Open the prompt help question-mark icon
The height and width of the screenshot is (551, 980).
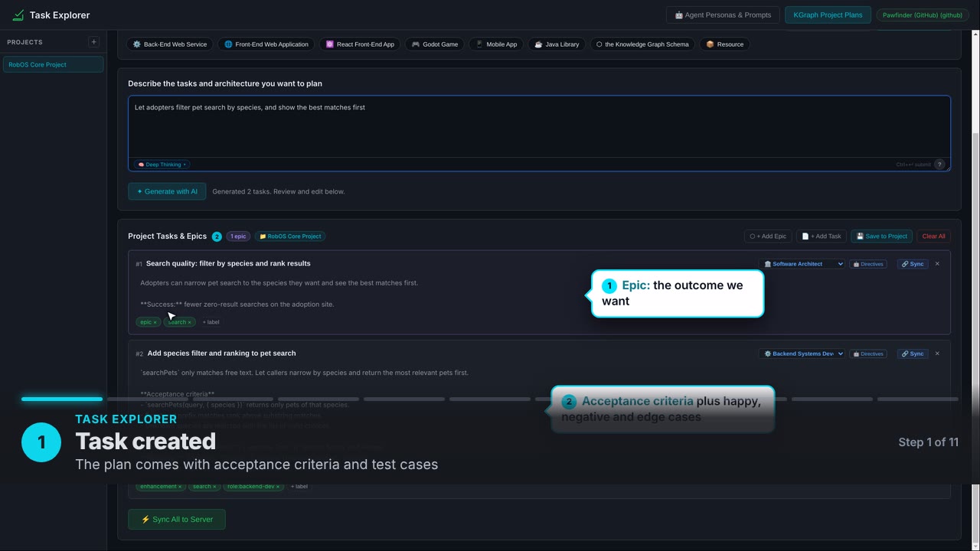point(939,165)
